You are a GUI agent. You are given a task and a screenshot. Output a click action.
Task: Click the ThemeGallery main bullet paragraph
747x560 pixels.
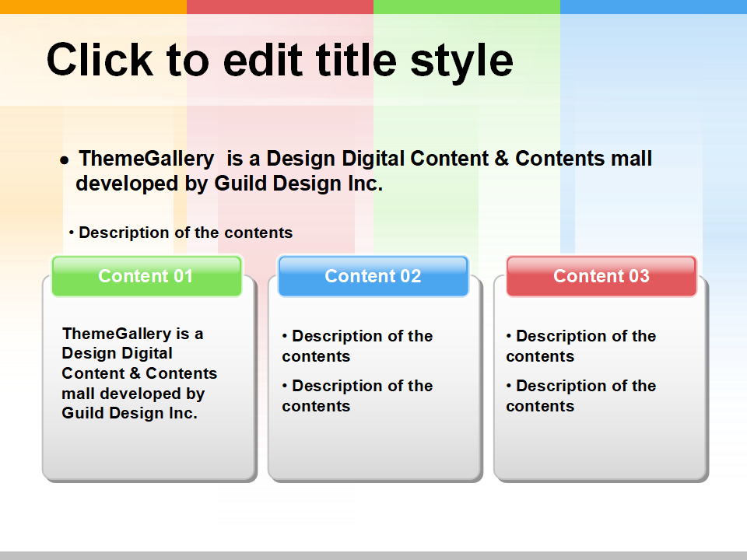click(356, 171)
